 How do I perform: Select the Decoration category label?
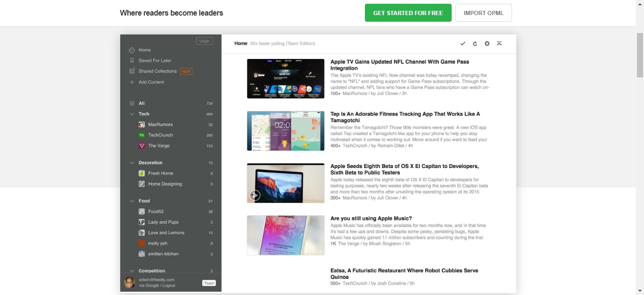150,163
